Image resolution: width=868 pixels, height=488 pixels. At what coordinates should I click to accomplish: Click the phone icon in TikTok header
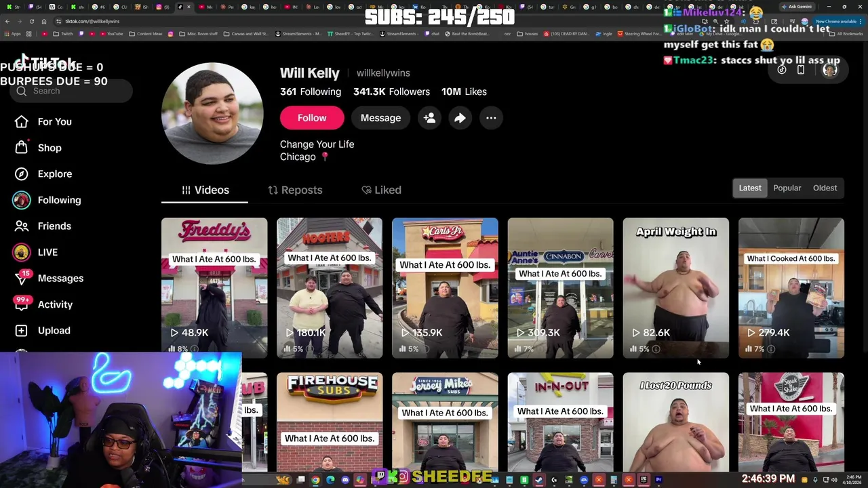point(801,70)
